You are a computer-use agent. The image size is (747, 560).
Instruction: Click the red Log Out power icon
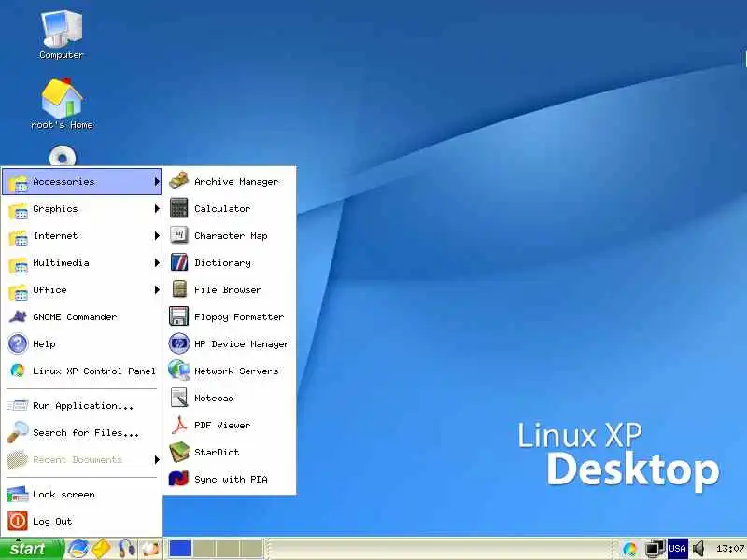point(18,521)
